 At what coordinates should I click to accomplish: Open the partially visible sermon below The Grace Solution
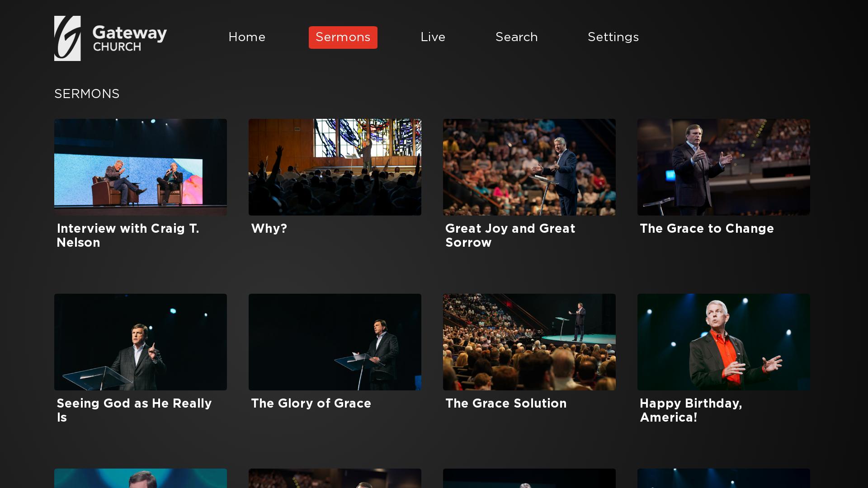[529, 479]
